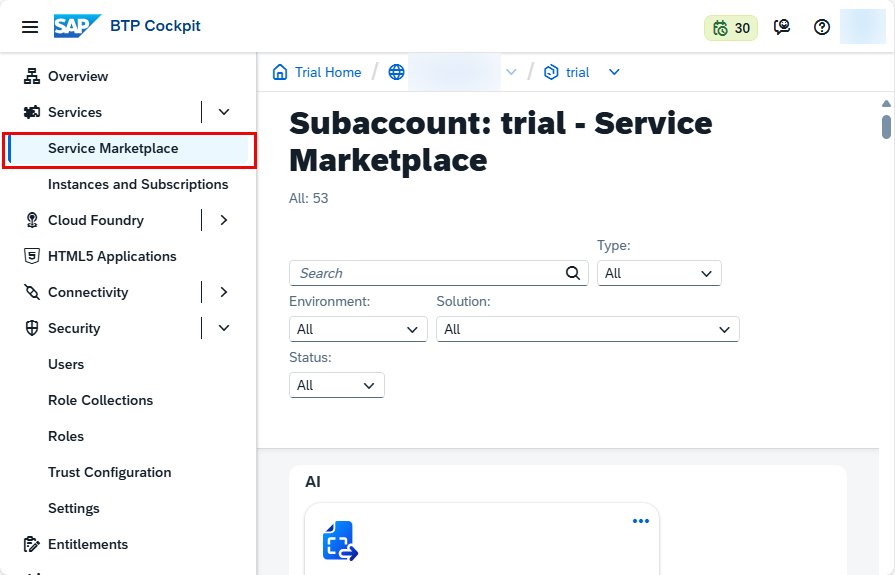Click the BTP Cockpit title
The width and height of the screenshot is (895, 575).
point(155,26)
